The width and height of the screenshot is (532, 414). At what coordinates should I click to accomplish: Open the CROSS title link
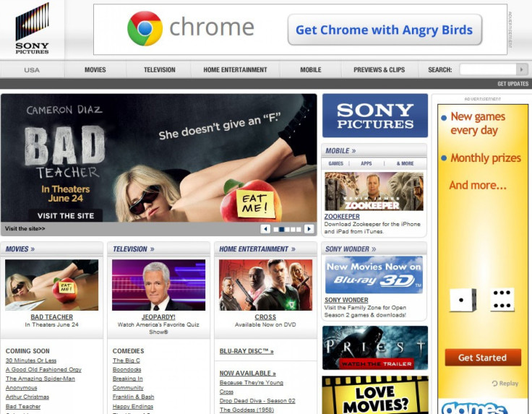[x=265, y=317]
